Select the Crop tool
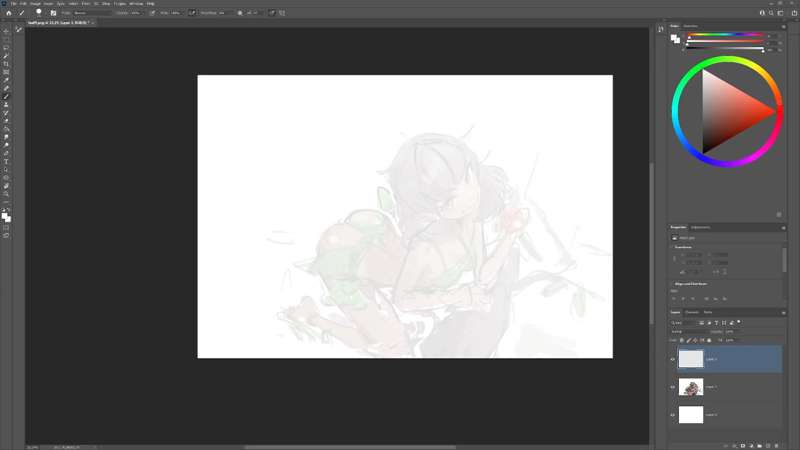Image resolution: width=800 pixels, height=450 pixels. tap(6, 64)
